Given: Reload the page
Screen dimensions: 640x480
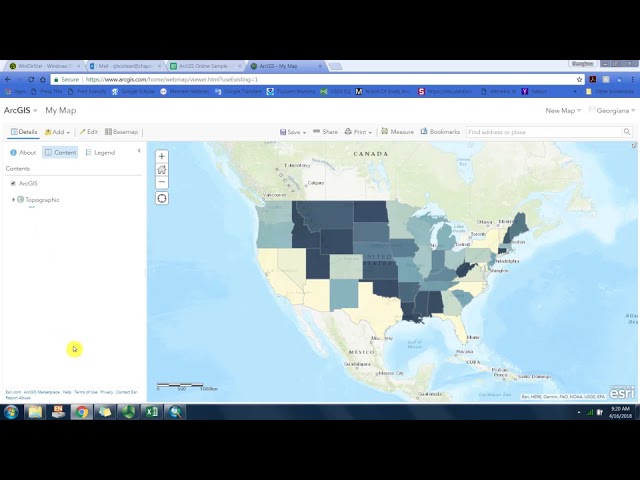Looking at the screenshot, I should 31,80.
